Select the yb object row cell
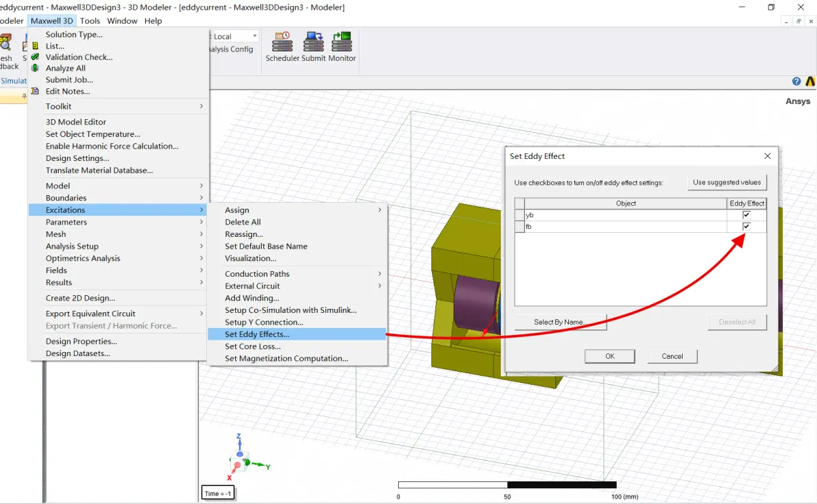The image size is (817, 504). click(x=626, y=214)
